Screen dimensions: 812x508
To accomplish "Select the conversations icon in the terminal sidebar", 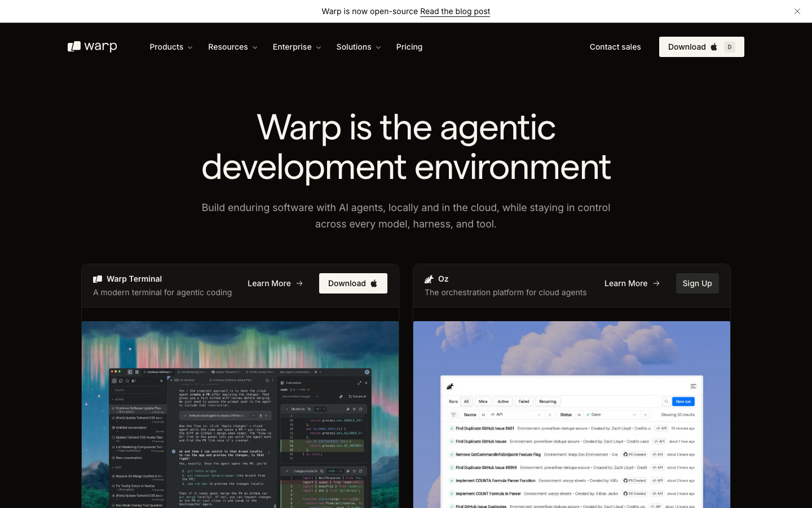I will click(114, 381).
